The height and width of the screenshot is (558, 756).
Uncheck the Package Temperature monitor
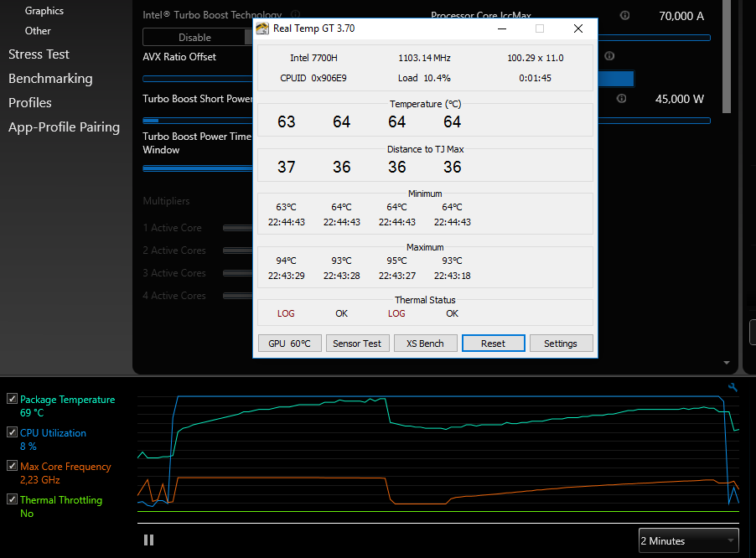coord(12,399)
